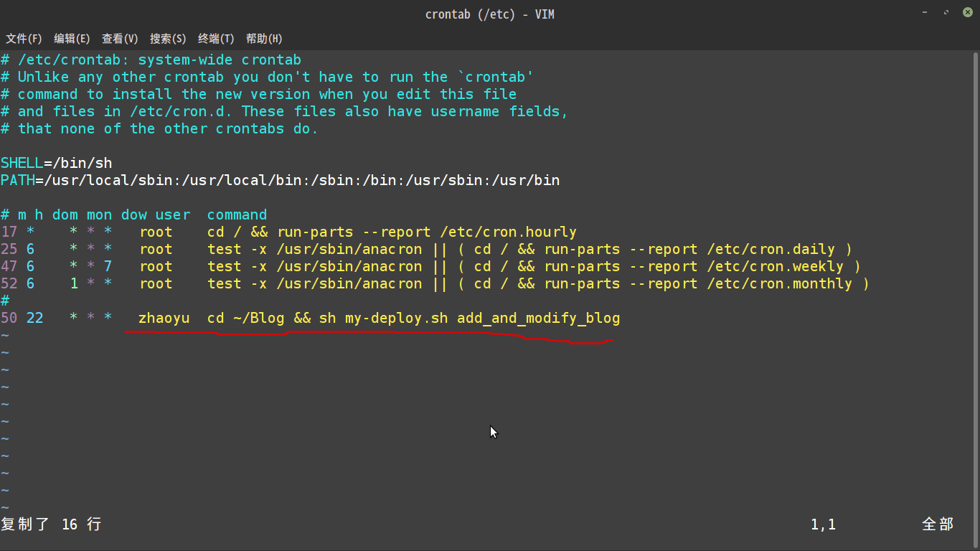Image resolution: width=980 pixels, height=551 pixels.
Task: Maximize the terminal window
Action: tap(948, 13)
